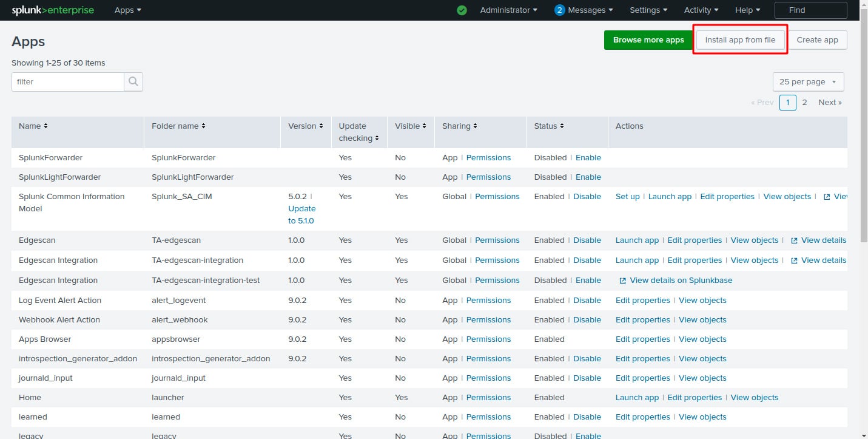Click current page 1 button
Screen dimensions: 868x439
point(787,103)
